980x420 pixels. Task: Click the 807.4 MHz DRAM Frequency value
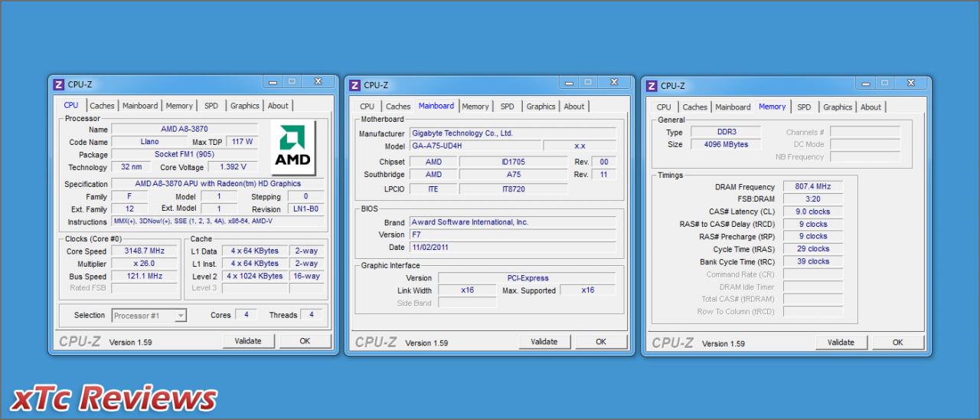click(x=813, y=186)
